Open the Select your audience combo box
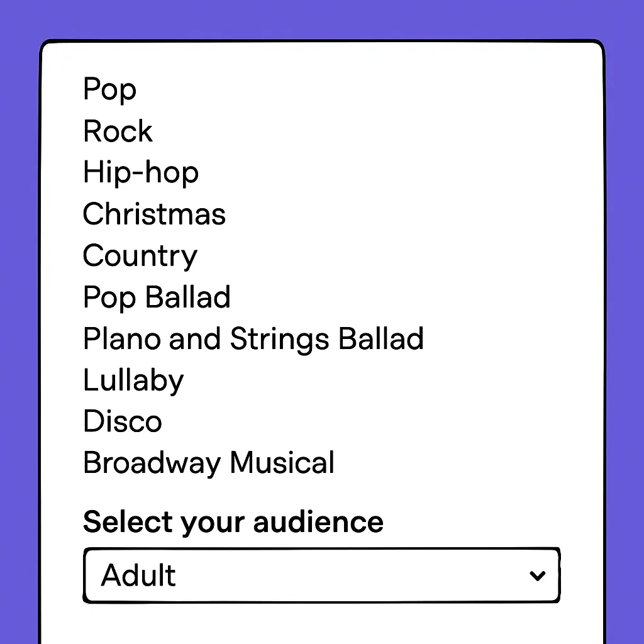Viewport: 644px width, 644px height. (321, 575)
